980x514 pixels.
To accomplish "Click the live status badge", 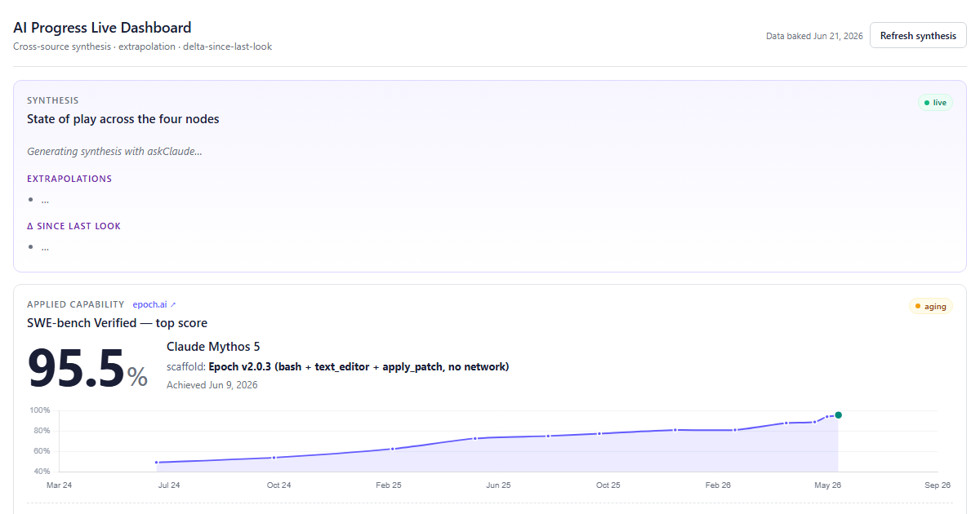I will [935, 103].
